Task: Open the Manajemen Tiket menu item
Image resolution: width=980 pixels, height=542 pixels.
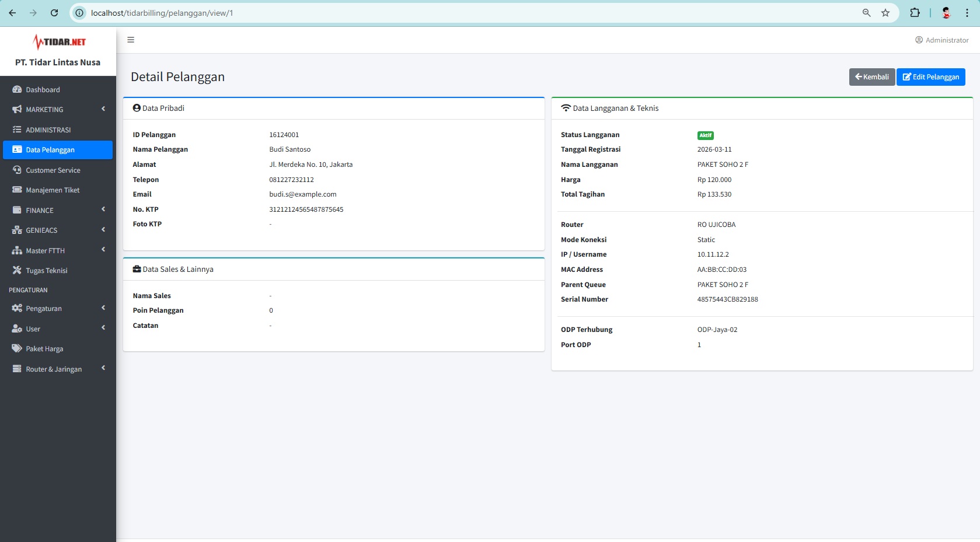Action: 58,190
